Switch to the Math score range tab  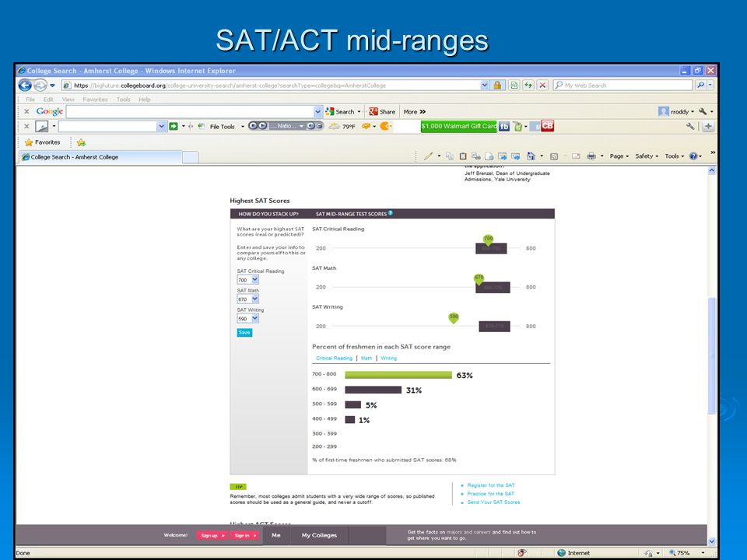tap(366, 358)
